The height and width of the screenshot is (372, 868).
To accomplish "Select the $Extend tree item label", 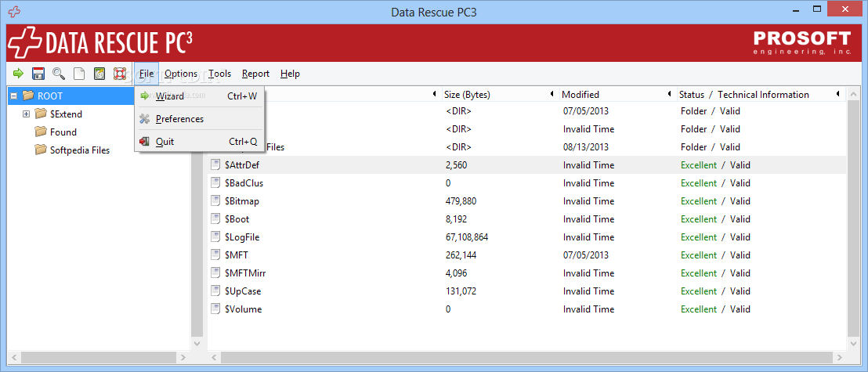I will click(x=66, y=114).
